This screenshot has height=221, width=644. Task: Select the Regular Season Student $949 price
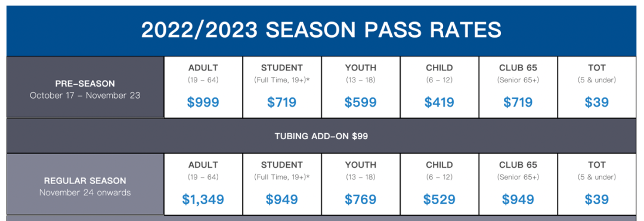pos(281,199)
